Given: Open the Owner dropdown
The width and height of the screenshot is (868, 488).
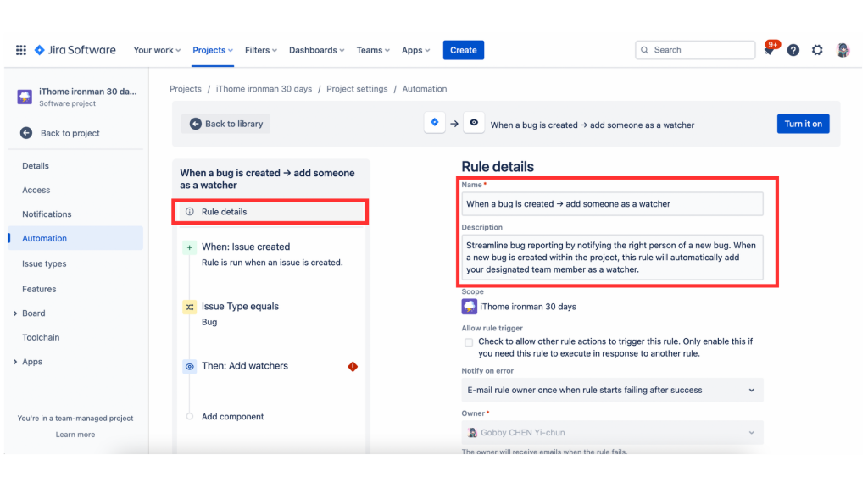Looking at the screenshot, I should coord(612,433).
